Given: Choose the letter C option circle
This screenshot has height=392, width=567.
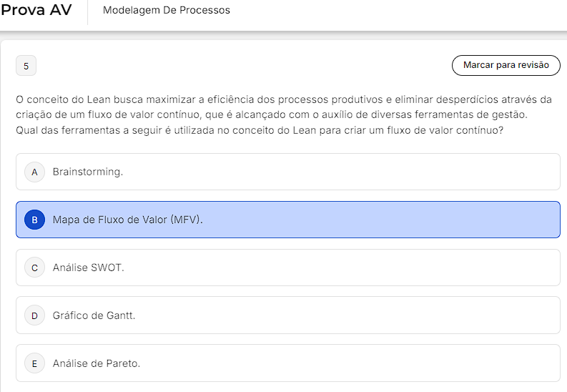Looking at the screenshot, I should [x=34, y=268].
